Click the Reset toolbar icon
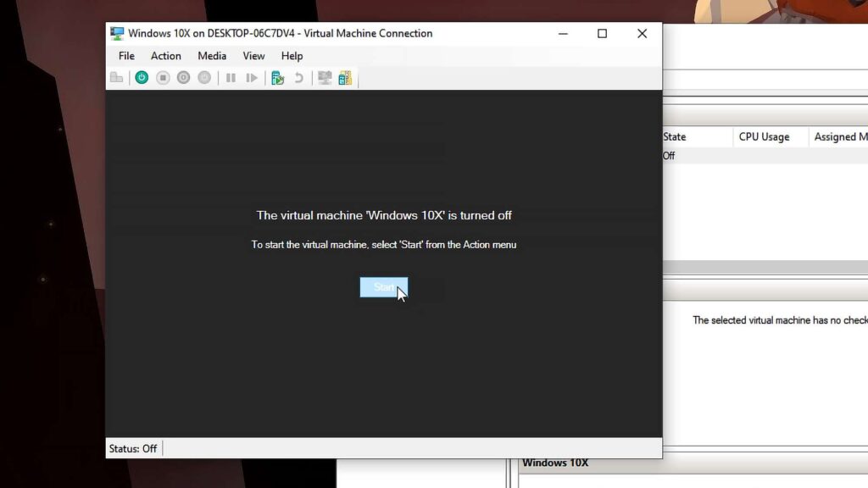 [252, 78]
